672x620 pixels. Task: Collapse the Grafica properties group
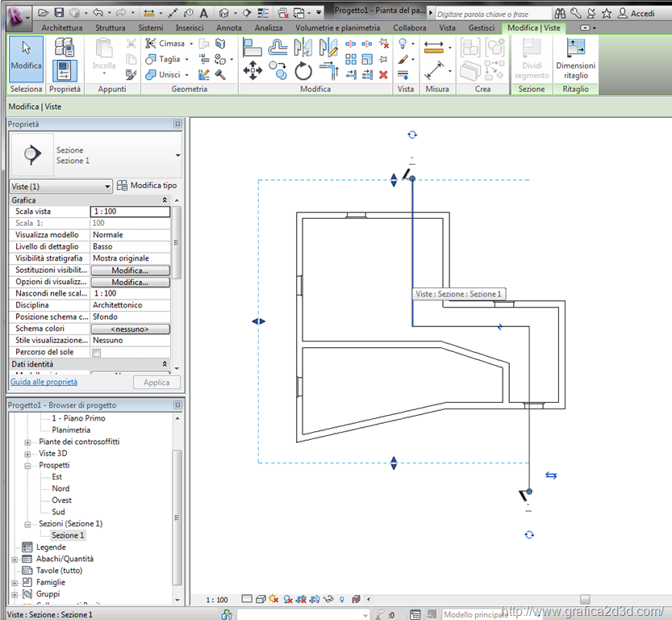pyautogui.click(x=165, y=200)
